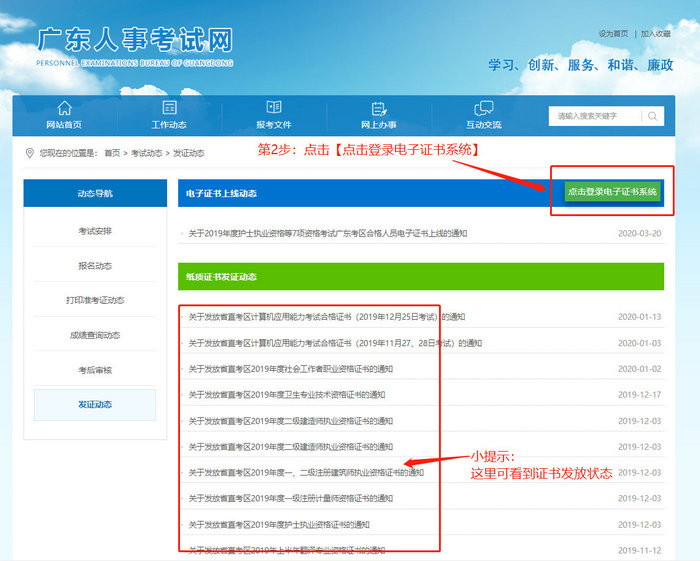Open 打印准考证动态 in the sidebar

pos(95,300)
